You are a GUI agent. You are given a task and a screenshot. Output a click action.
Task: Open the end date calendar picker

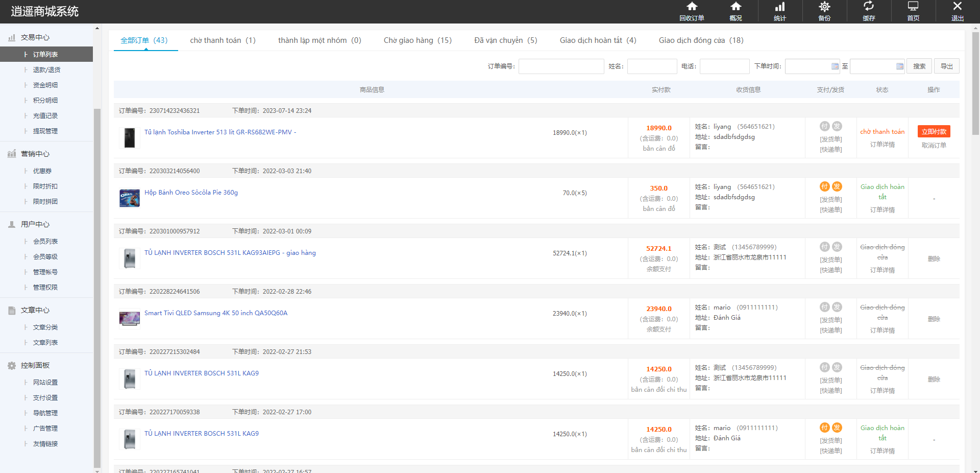click(x=900, y=66)
